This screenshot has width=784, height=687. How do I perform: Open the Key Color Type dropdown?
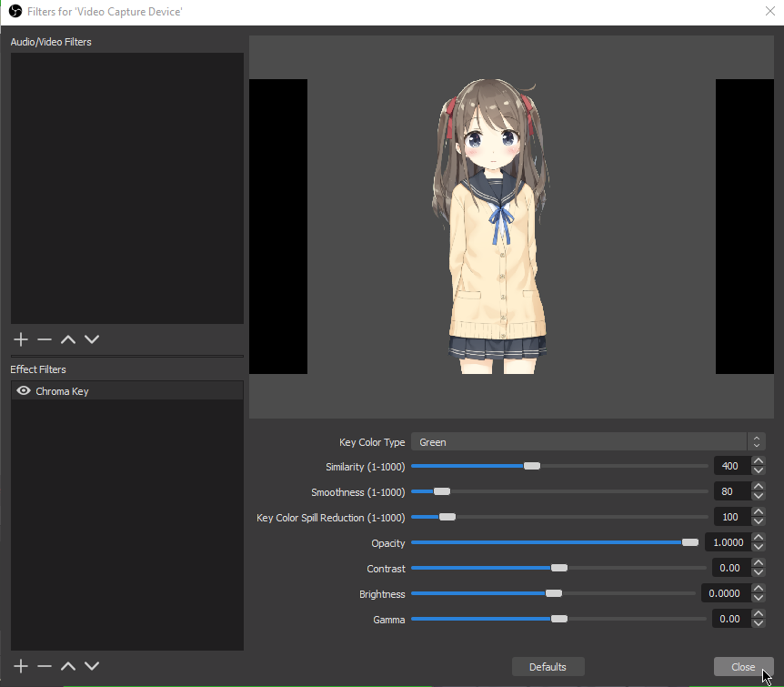pyautogui.click(x=588, y=442)
